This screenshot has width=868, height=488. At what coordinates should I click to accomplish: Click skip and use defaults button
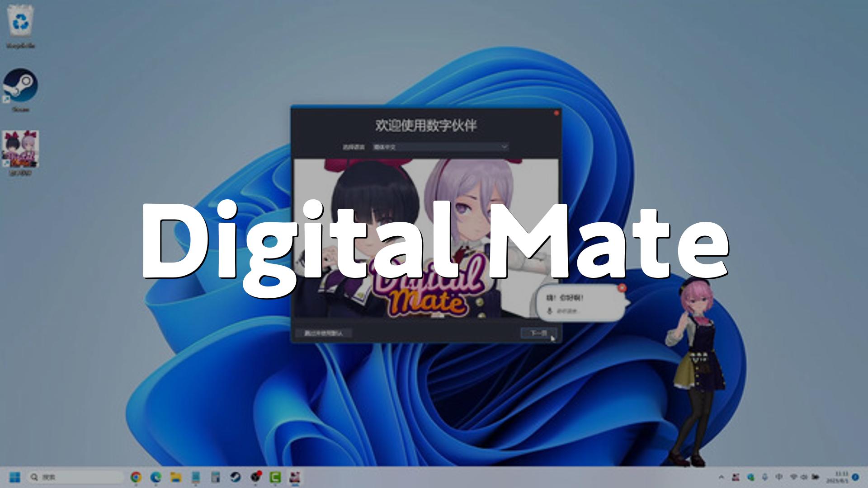click(x=323, y=333)
